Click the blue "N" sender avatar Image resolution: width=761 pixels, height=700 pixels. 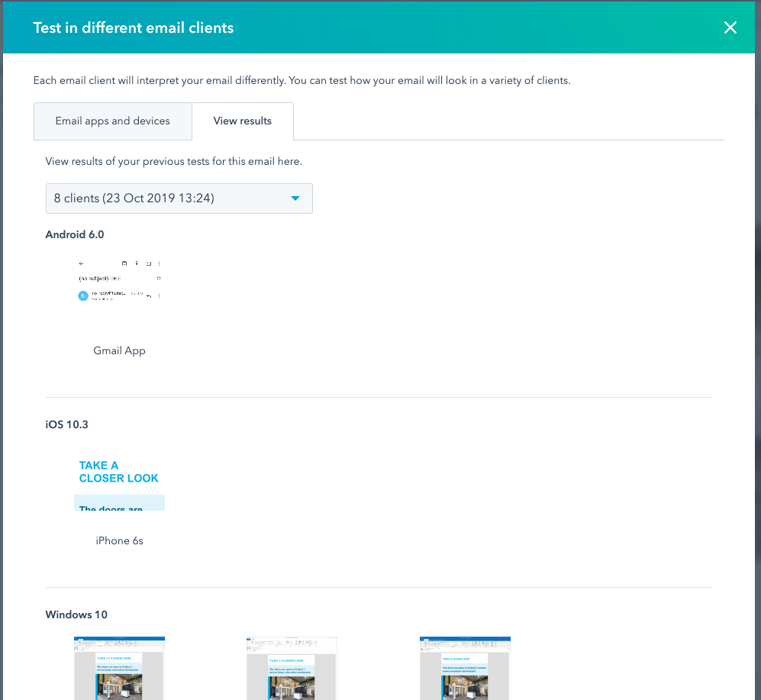point(83,295)
